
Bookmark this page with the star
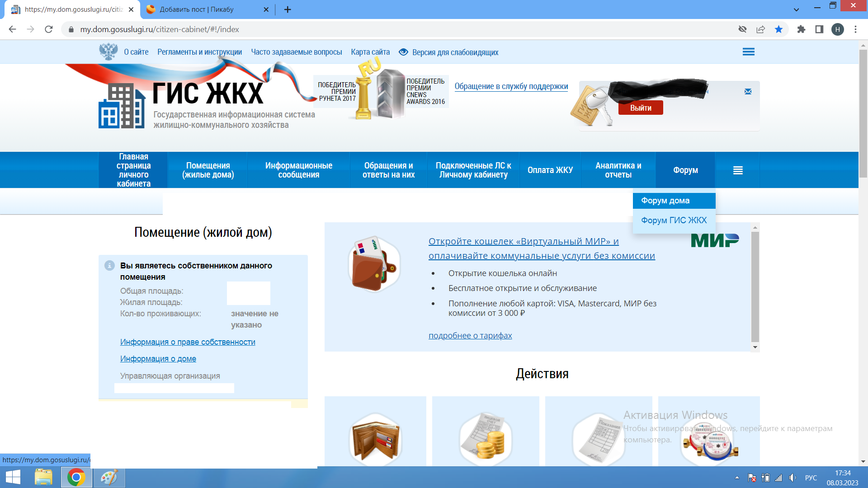[778, 29]
